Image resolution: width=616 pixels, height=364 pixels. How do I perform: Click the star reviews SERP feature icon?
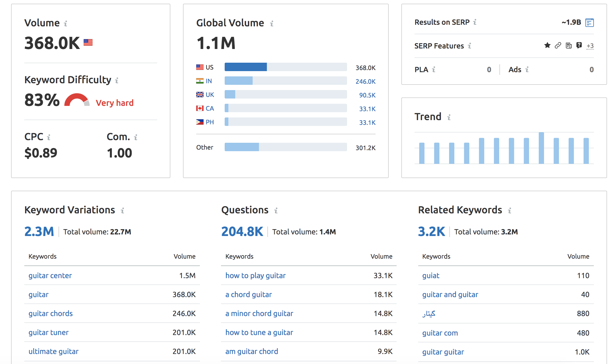[x=547, y=45]
